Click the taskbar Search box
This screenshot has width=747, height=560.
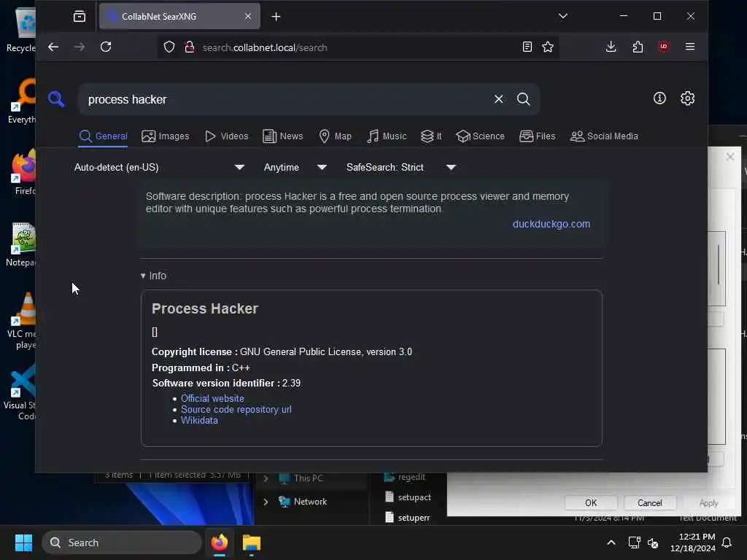pos(122,542)
